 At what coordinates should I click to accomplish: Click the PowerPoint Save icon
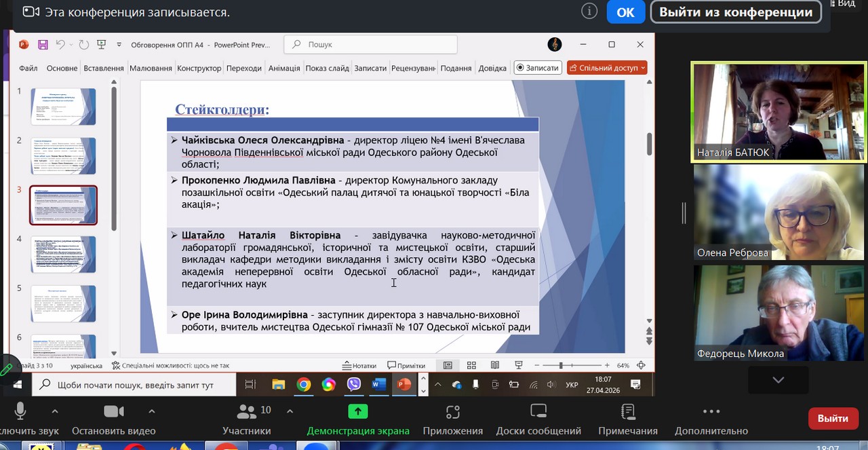43,45
